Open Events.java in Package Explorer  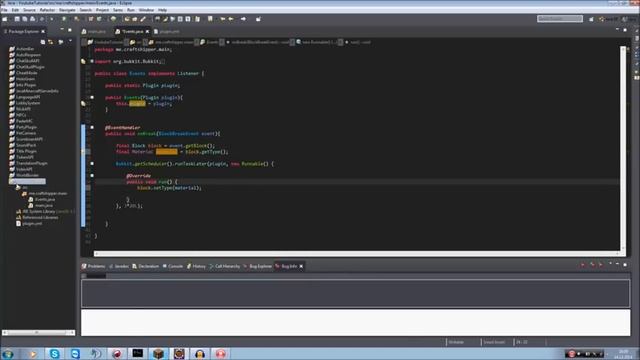[44, 200]
